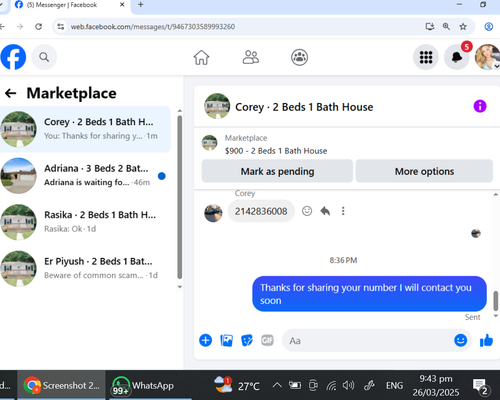Bookmark this page with the star icon
500x400 pixels.
coord(463,27)
